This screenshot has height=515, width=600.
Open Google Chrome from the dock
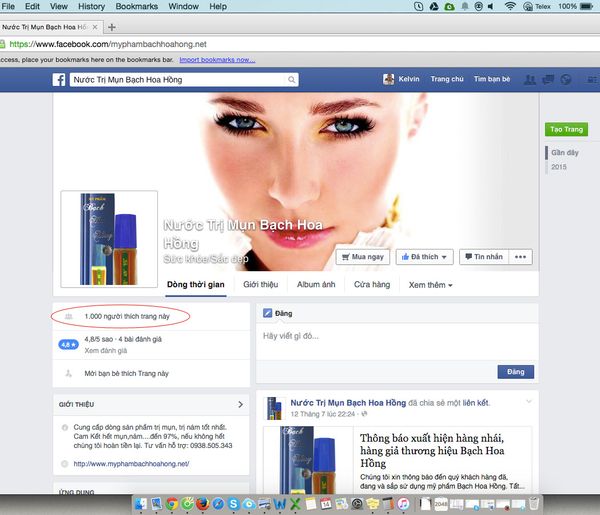(172, 504)
